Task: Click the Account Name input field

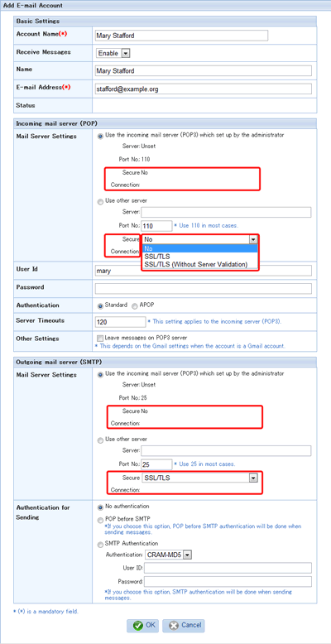Action: coord(181,36)
